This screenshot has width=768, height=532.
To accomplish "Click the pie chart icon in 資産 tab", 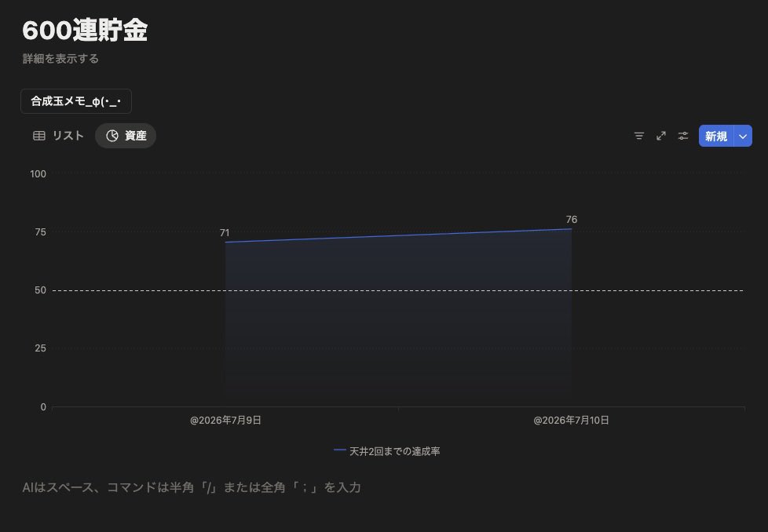I will tap(112, 136).
